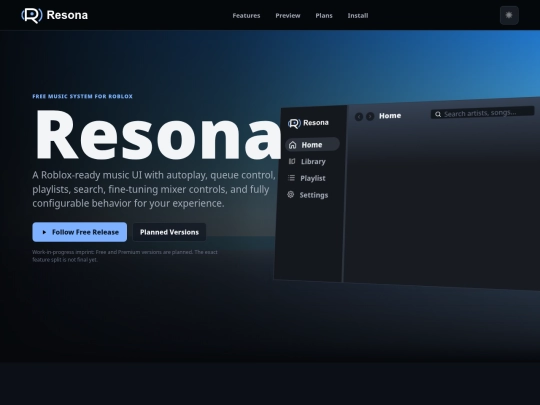Toggle the light/dark theme sun button
540x405 pixels.
click(x=509, y=15)
